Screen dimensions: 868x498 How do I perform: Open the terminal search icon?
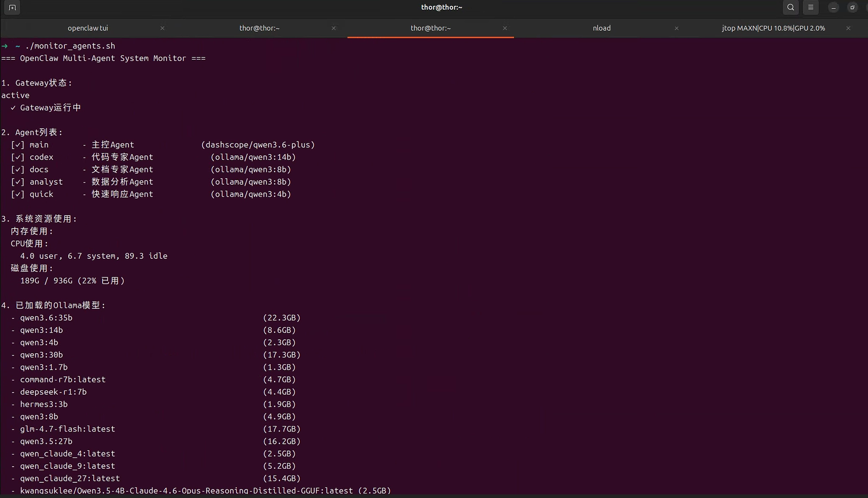[x=790, y=7]
